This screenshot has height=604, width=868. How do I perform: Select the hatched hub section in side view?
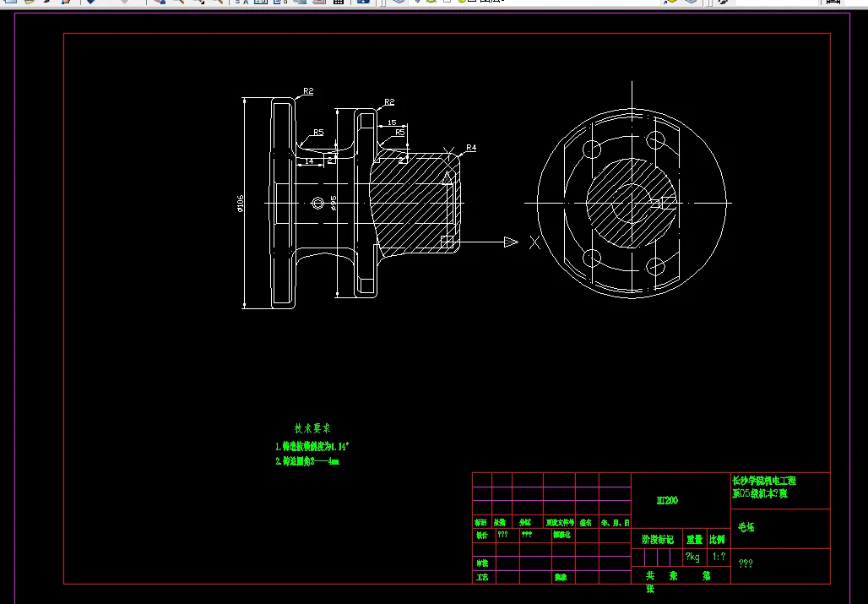pyautogui.click(x=414, y=204)
